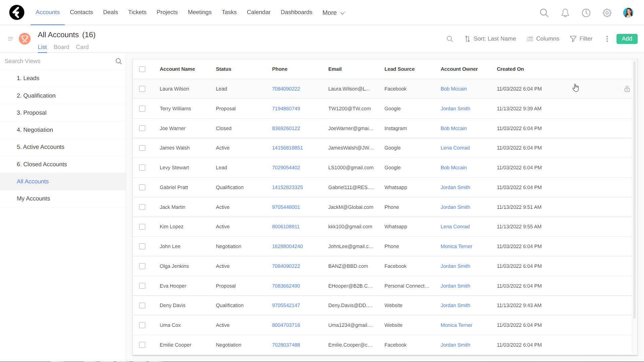The width and height of the screenshot is (644, 362).
Task: Open the 1. Leads view
Action: tap(63, 78)
